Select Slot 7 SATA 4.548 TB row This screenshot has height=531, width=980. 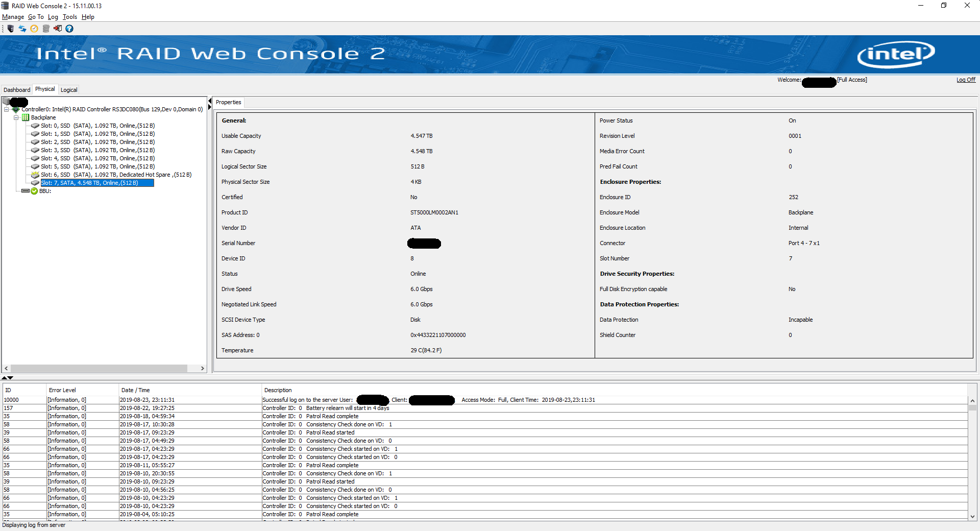[97, 183]
